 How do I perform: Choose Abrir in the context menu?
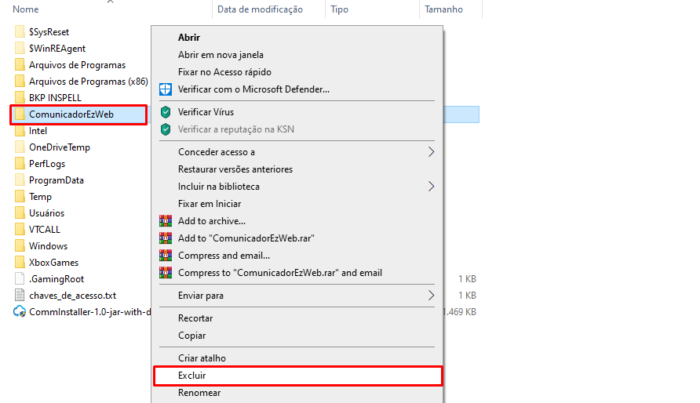tap(189, 37)
